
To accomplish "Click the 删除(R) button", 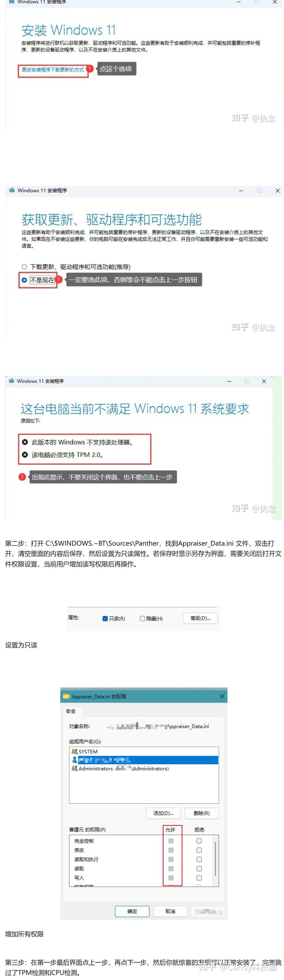I will pyautogui.click(x=201, y=813).
